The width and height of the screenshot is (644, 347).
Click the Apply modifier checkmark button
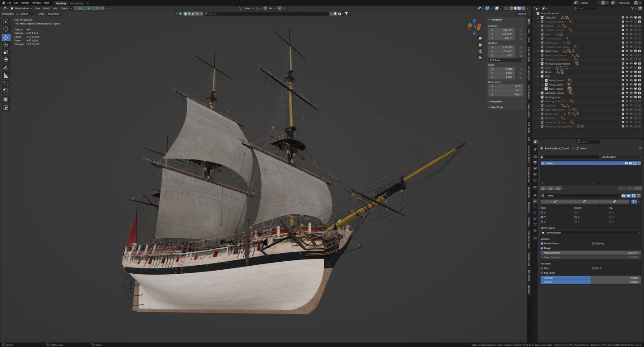555,201
